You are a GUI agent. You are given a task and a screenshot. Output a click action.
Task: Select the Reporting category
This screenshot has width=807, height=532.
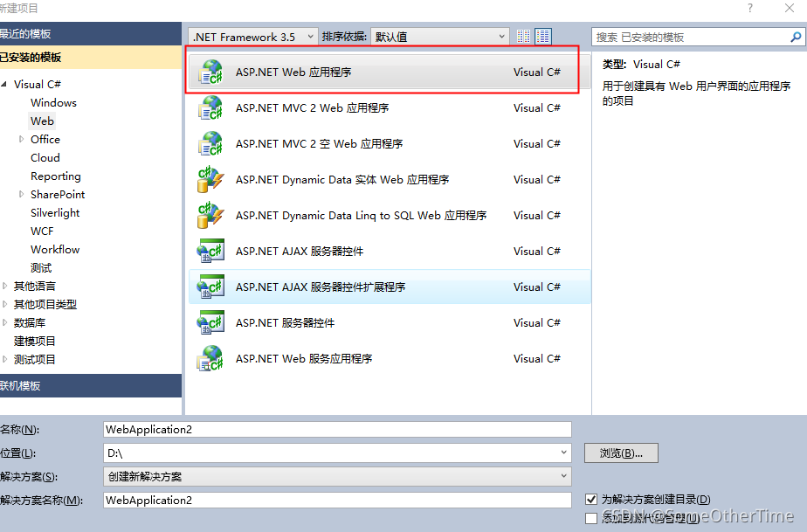[x=56, y=176]
